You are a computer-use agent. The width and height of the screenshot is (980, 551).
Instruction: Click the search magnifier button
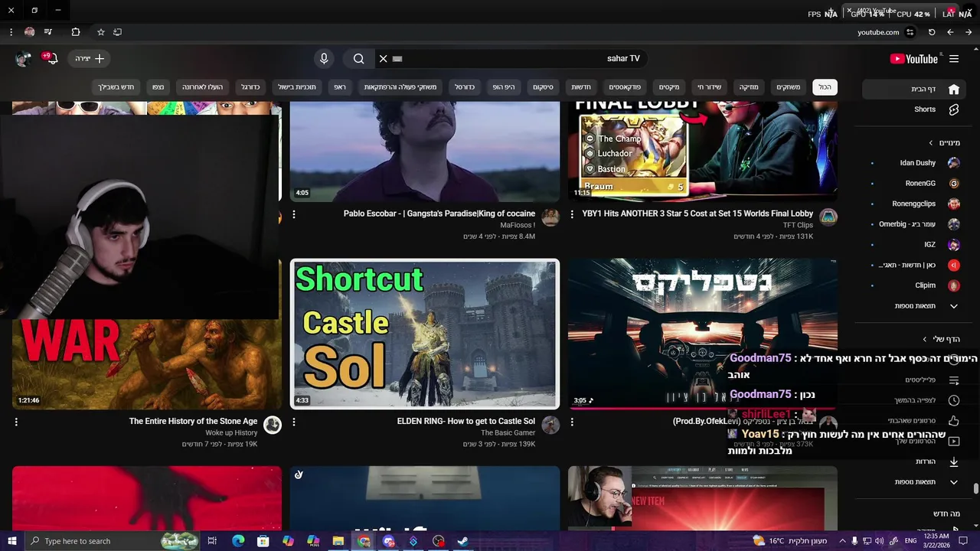click(358, 59)
